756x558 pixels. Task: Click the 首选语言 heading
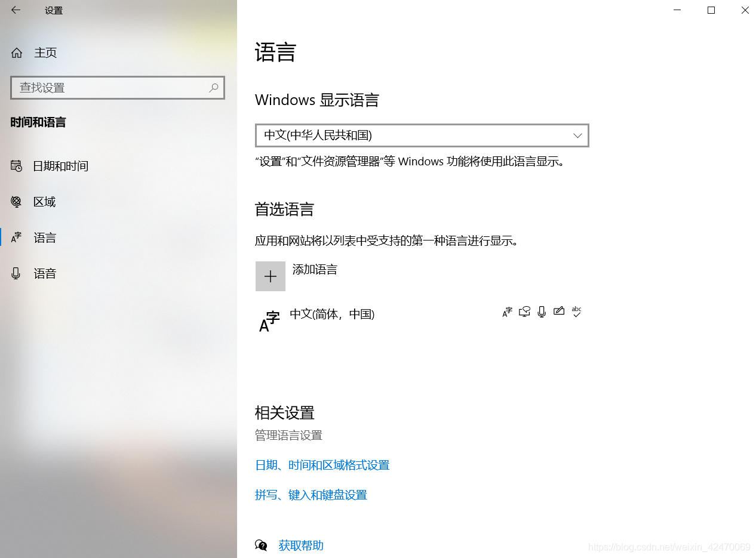pyautogui.click(x=284, y=209)
